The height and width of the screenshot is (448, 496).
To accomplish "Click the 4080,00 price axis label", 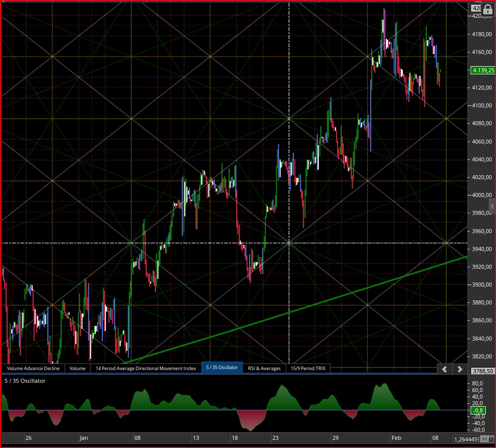I will (482, 123).
